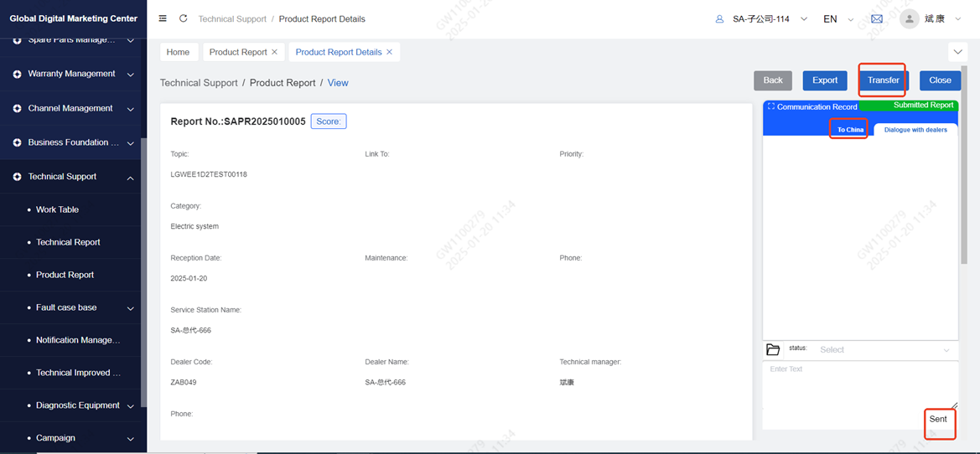The image size is (980, 454).
Task: Click the Export button
Action: click(x=824, y=80)
